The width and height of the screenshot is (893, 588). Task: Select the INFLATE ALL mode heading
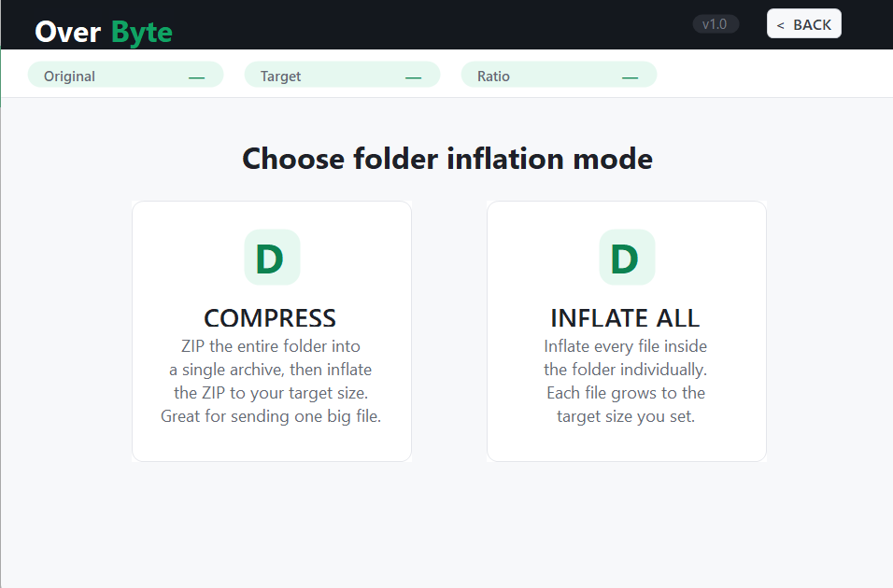point(625,317)
